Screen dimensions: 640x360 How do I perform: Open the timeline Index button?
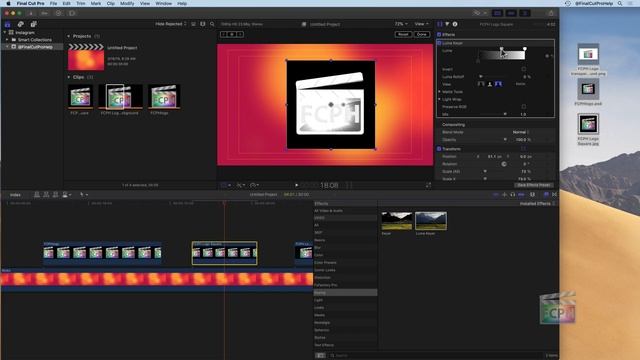click(15, 195)
